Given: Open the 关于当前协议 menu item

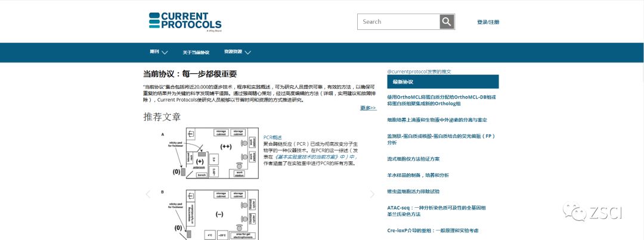Looking at the screenshot, I should point(196,53).
